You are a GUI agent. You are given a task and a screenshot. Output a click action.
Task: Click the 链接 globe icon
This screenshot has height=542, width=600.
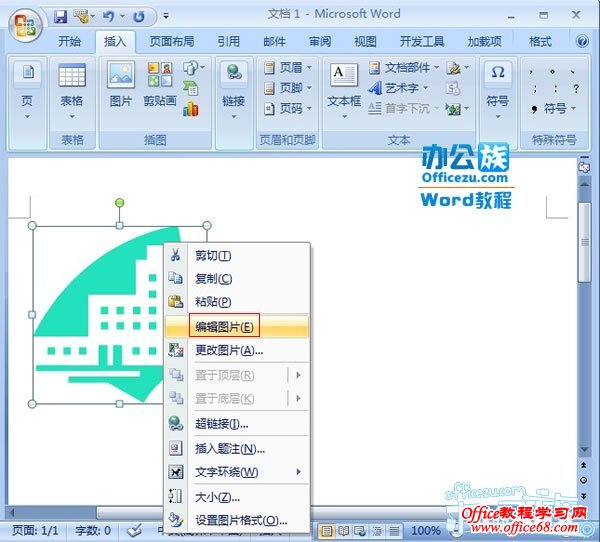pyautogui.click(x=234, y=72)
